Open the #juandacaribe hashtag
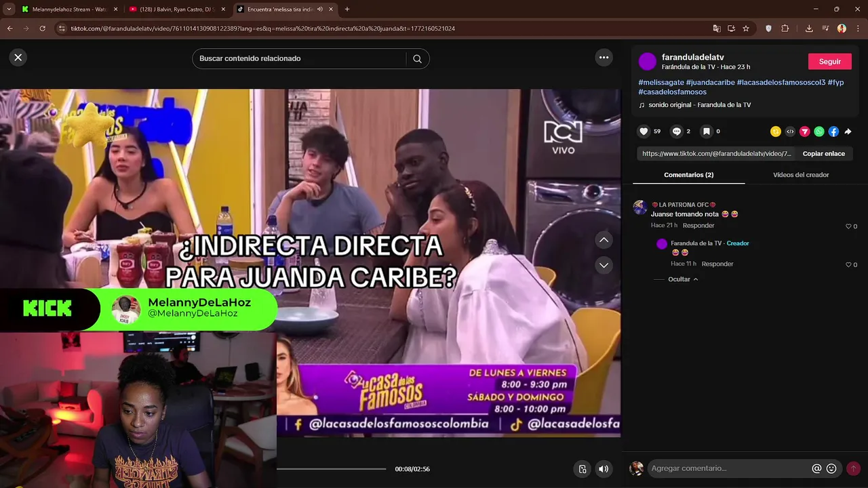Screen dimensions: 868x488 pyautogui.click(x=710, y=82)
